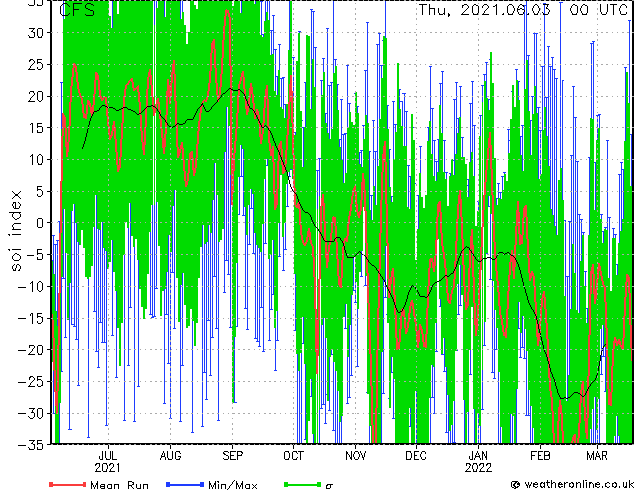Click the 25 y-axis value
Image resolution: width=634 pixels, height=490 pixels.
(35, 65)
